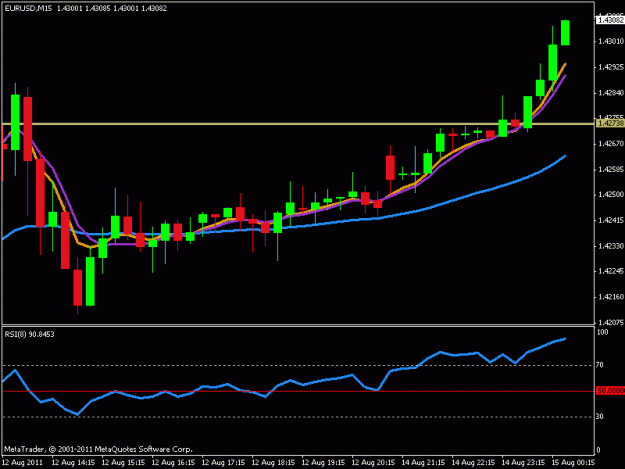
Task: Click the 12 Aug 16:15 time label
Action: (173, 463)
